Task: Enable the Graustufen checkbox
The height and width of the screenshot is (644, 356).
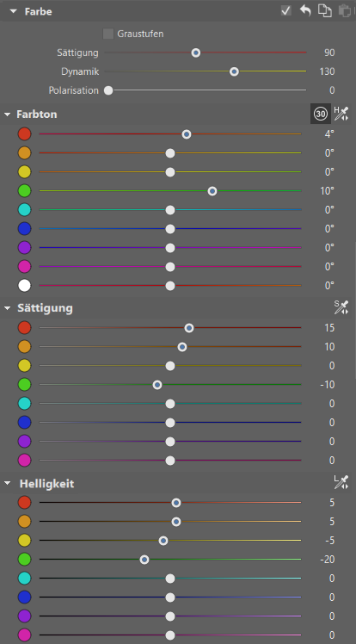Action: coord(108,34)
